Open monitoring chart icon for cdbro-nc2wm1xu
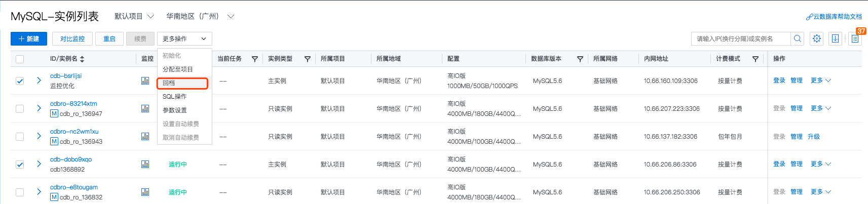Viewport: 868px width, 204px height. point(145,136)
